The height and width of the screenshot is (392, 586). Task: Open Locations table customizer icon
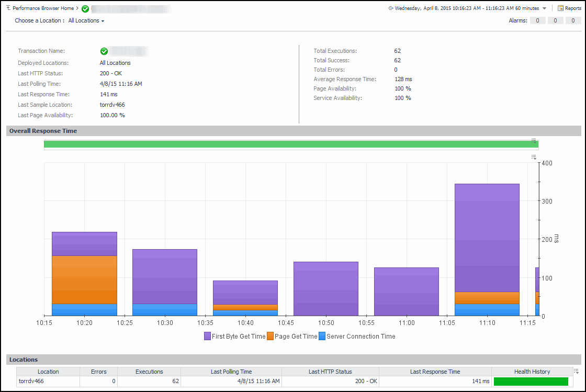tap(576, 371)
